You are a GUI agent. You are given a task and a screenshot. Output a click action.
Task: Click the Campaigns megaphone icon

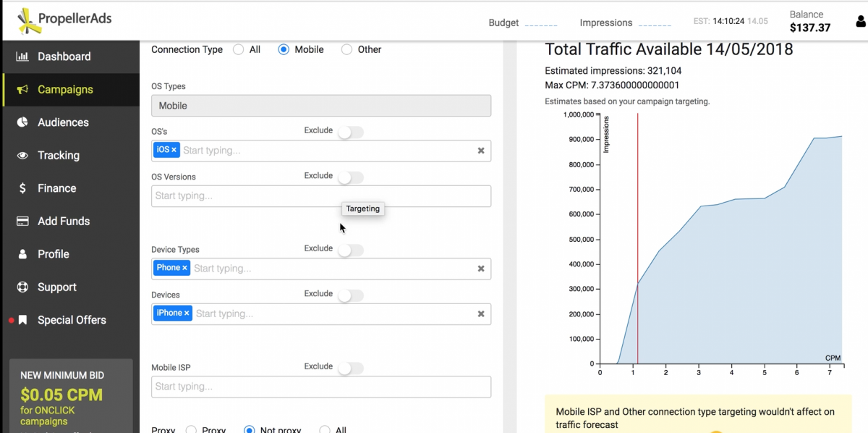[22, 90]
